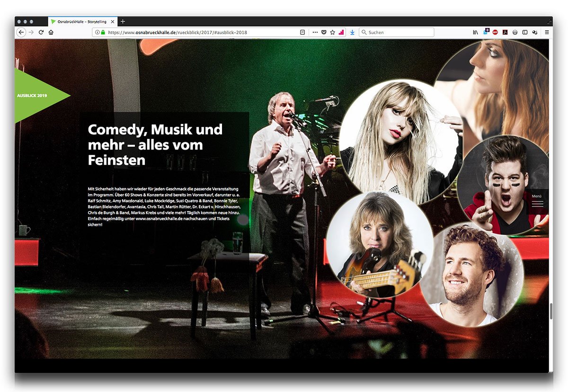
Task: Click the vertical page scrollbar thumb
Action: click(550, 311)
